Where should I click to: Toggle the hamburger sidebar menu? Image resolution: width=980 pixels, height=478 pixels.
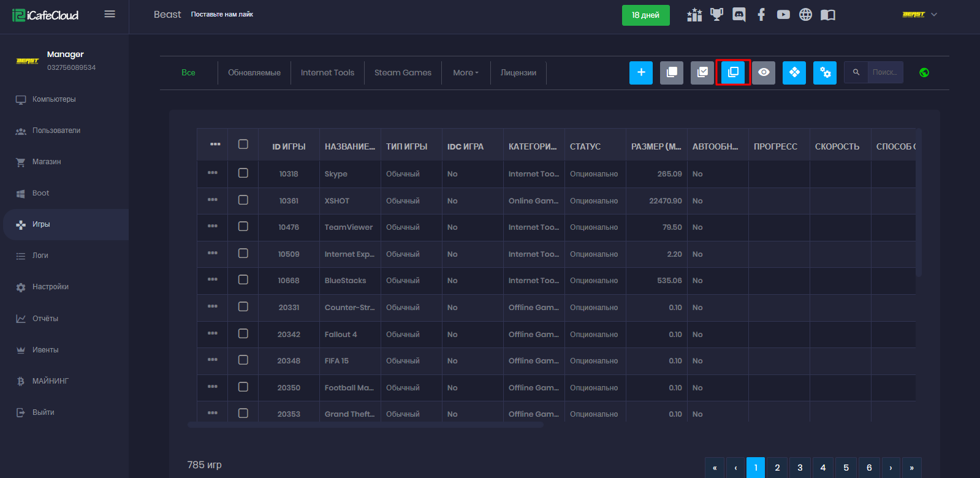coord(110,14)
